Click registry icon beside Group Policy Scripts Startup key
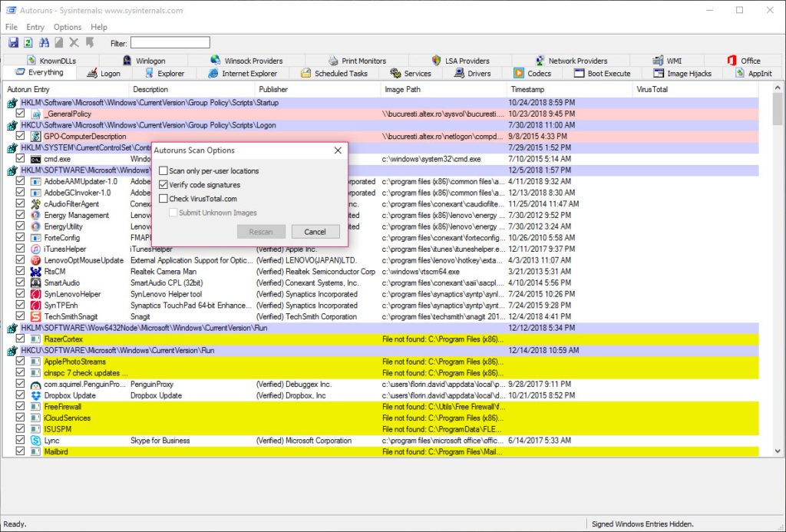 [x=12, y=103]
